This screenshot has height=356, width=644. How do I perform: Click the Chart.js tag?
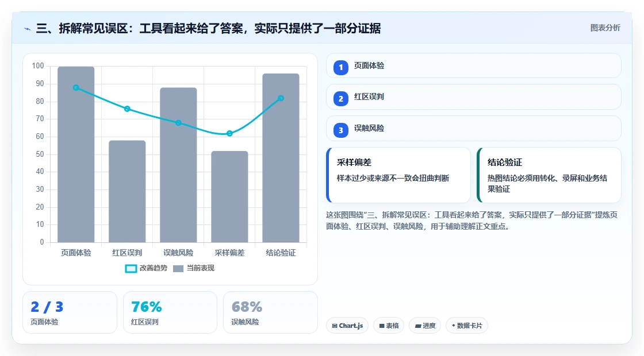[x=347, y=326]
